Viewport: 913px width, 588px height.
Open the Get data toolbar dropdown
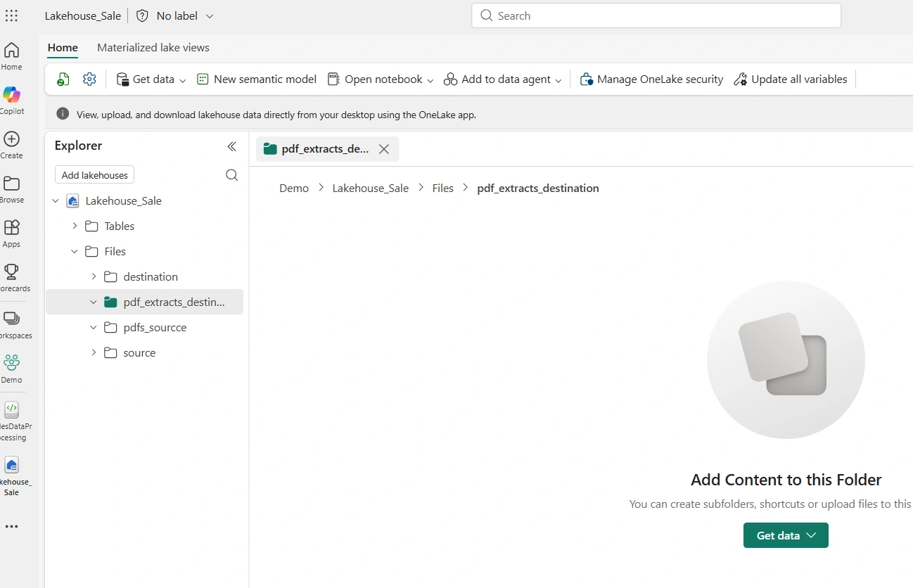(151, 79)
